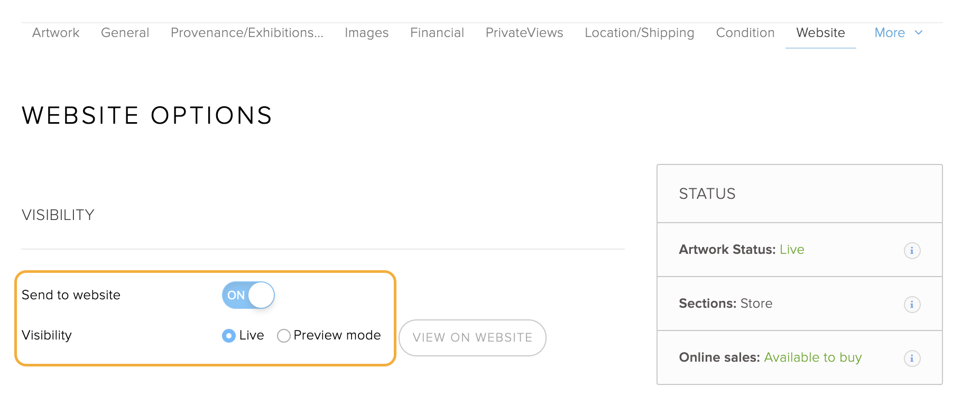Open the Artwork tab
The height and width of the screenshot is (404, 980).
pyautogui.click(x=56, y=33)
